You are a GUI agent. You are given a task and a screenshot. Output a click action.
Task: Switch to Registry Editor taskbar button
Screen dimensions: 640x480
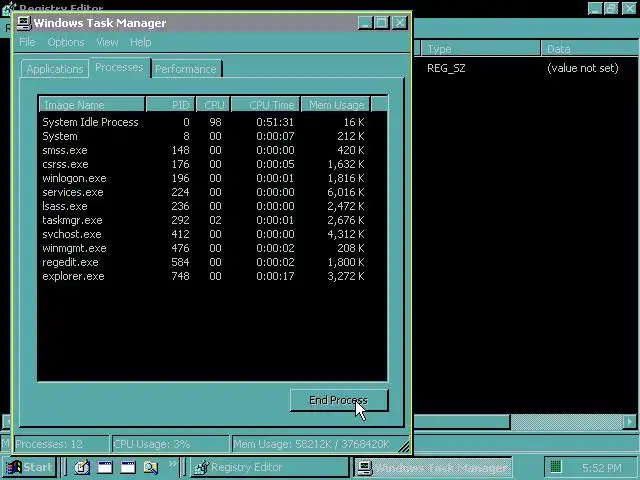[x=269, y=467]
